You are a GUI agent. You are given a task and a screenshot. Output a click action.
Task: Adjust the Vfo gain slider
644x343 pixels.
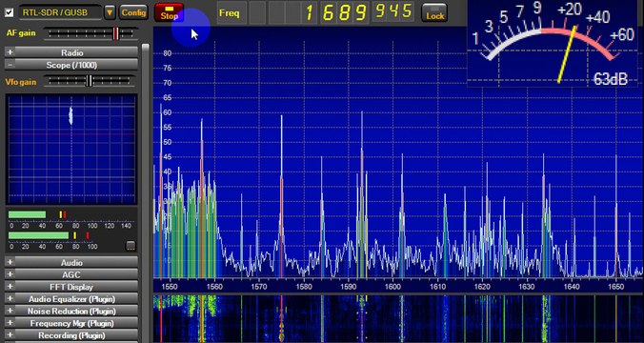(90, 81)
